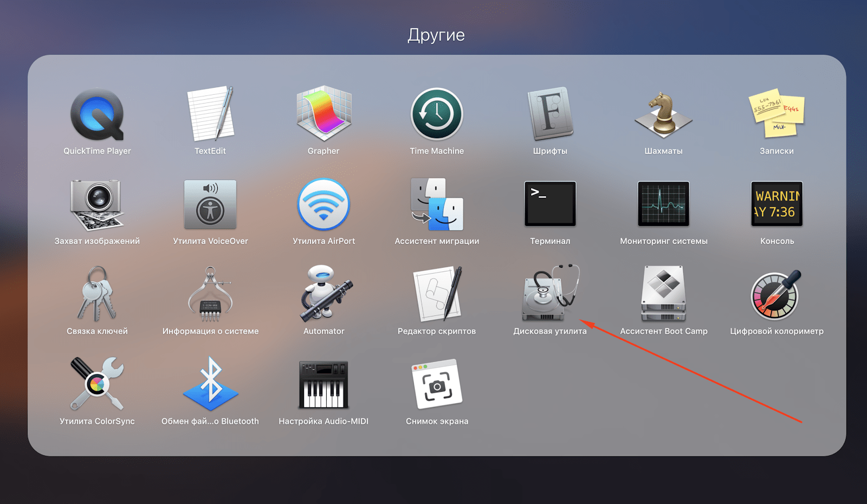
Task: Launch Цифровой колориметр
Action: [x=777, y=295]
